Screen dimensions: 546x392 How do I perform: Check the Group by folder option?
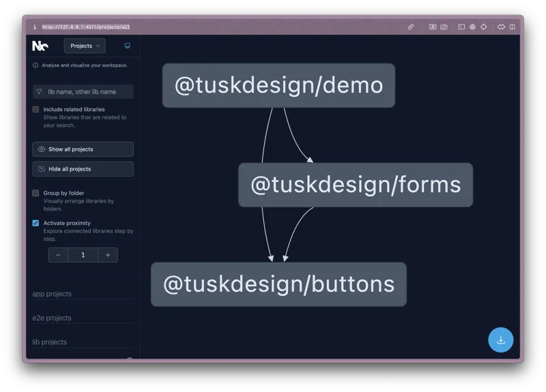coord(35,193)
